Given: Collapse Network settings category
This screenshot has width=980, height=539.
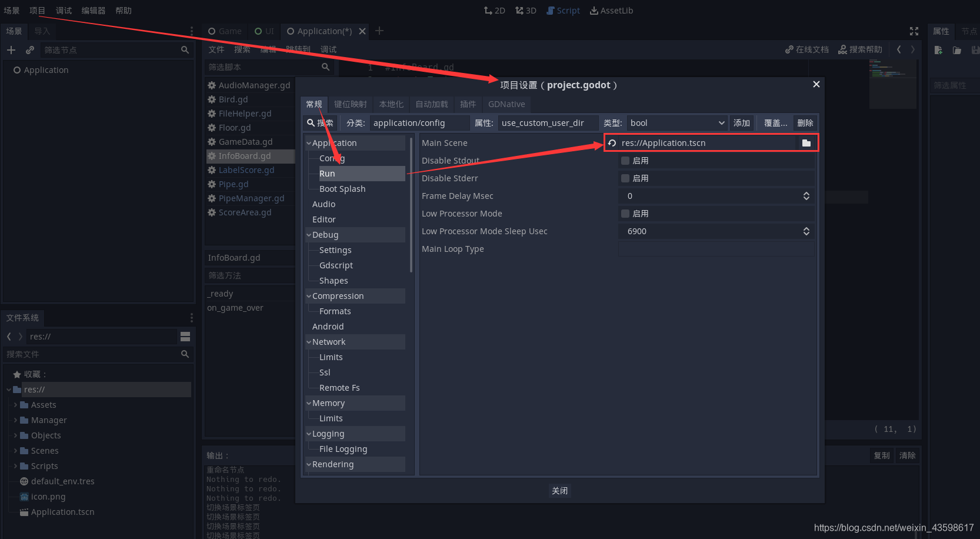Looking at the screenshot, I should pyautogui.click(x=309, y=342).
